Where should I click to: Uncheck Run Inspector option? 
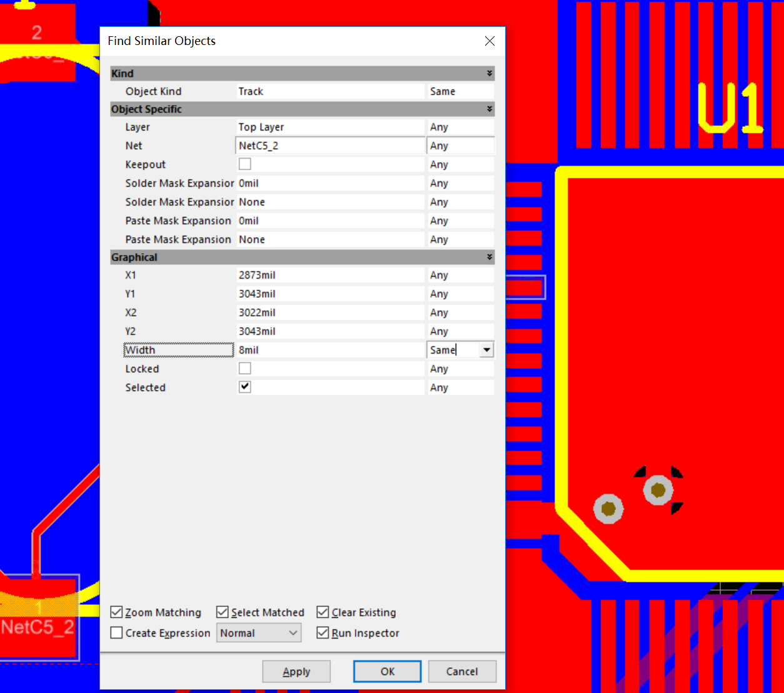coord(323,633)
